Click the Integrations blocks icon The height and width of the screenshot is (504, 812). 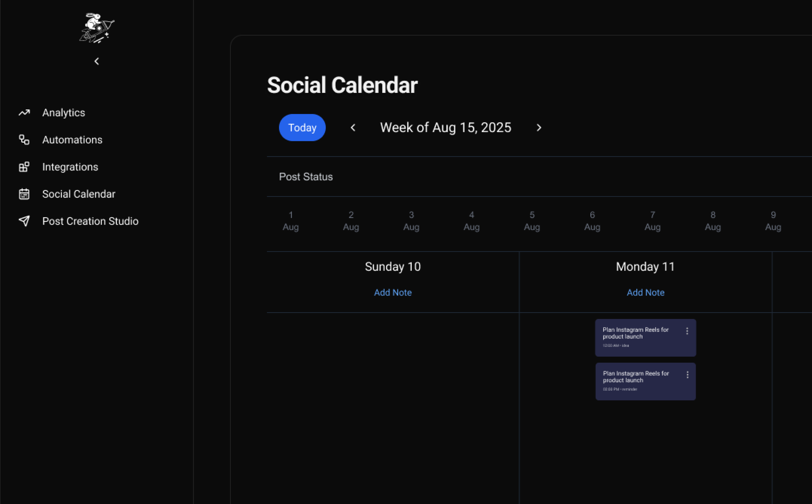pyautogui.click(x=24, y=167)
